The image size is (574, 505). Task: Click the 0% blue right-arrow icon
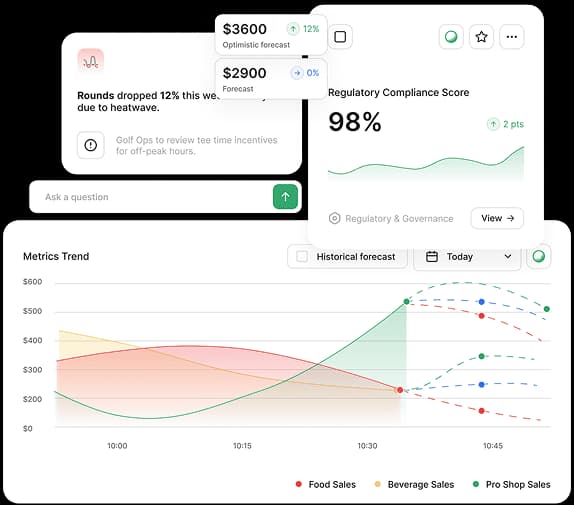(297, 73)
